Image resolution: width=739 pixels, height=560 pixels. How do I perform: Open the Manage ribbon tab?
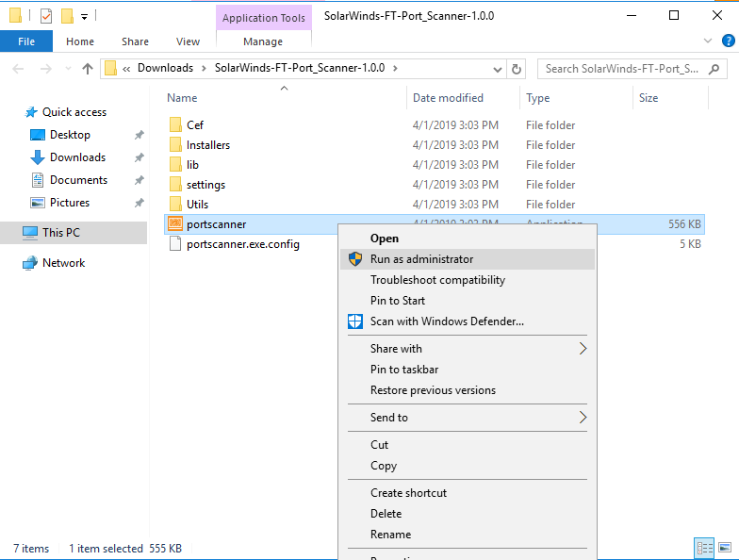click(263, 41)
